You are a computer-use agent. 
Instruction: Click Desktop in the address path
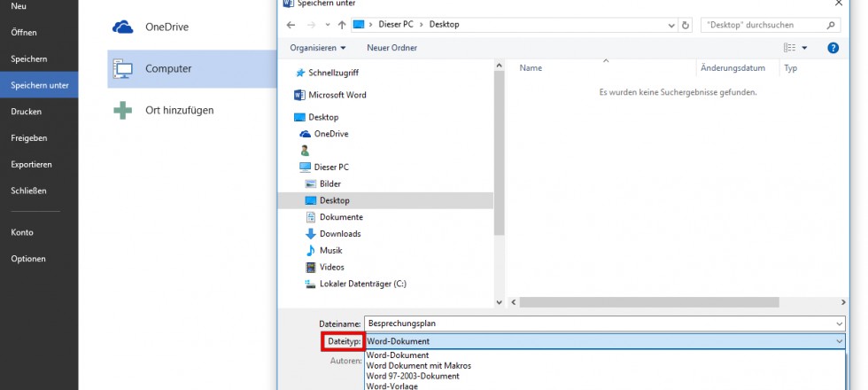(444, 25)
